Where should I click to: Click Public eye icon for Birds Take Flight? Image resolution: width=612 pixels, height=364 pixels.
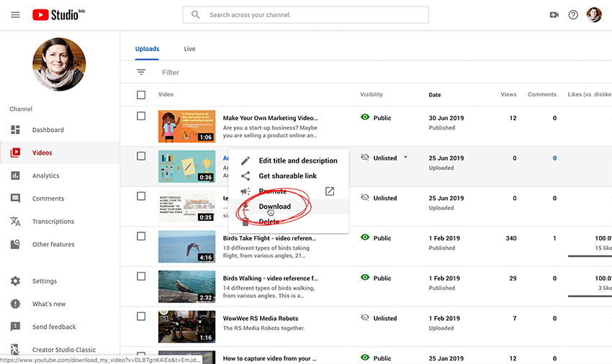tap(365, 237)
